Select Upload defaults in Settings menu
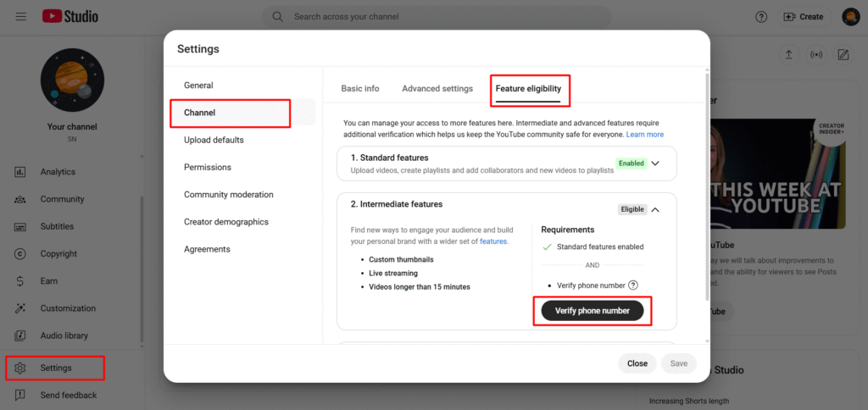 pyautogui.click(x=214, y=140)
